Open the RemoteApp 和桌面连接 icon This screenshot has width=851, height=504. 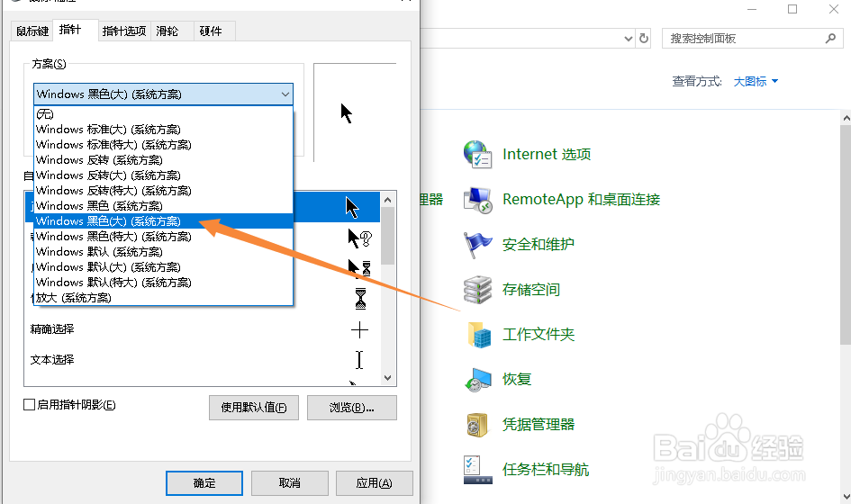click(x=477, y=200)
